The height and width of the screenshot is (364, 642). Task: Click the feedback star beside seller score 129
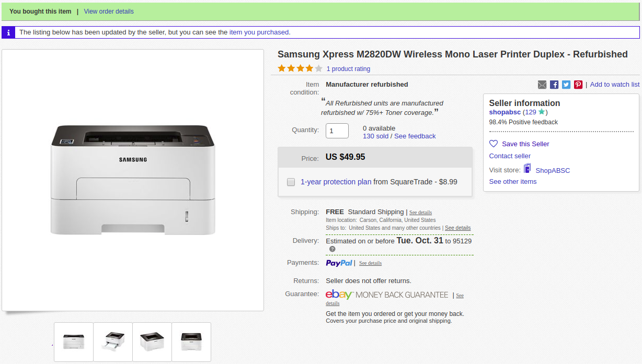542,112
